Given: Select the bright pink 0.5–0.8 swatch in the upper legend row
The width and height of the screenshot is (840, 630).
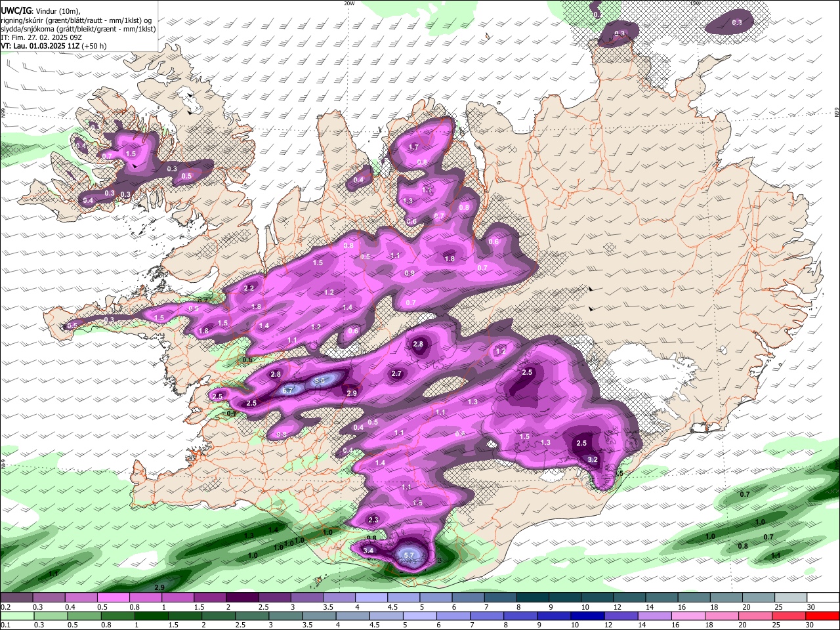Looking at the screenshot, I should (x=113, y=598).
